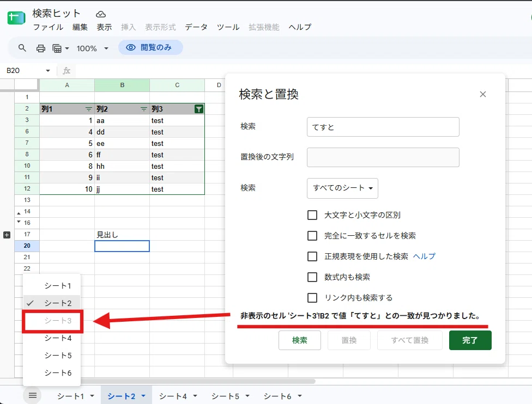Open the データ menu
This screenshot has height=404, width=532.
[x=196, y=27]
